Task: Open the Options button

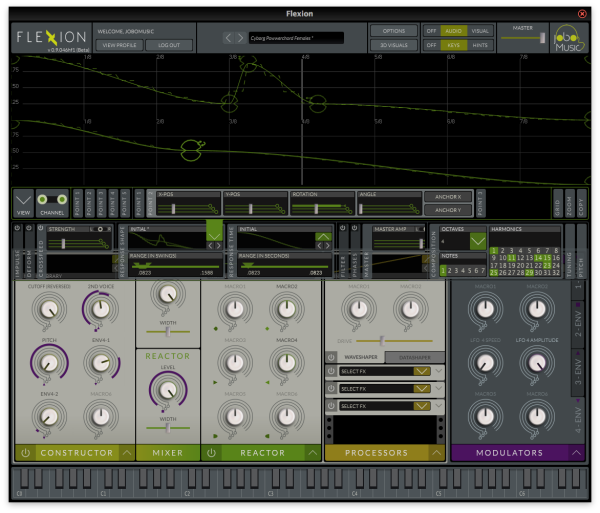Action: pos(394,31)
